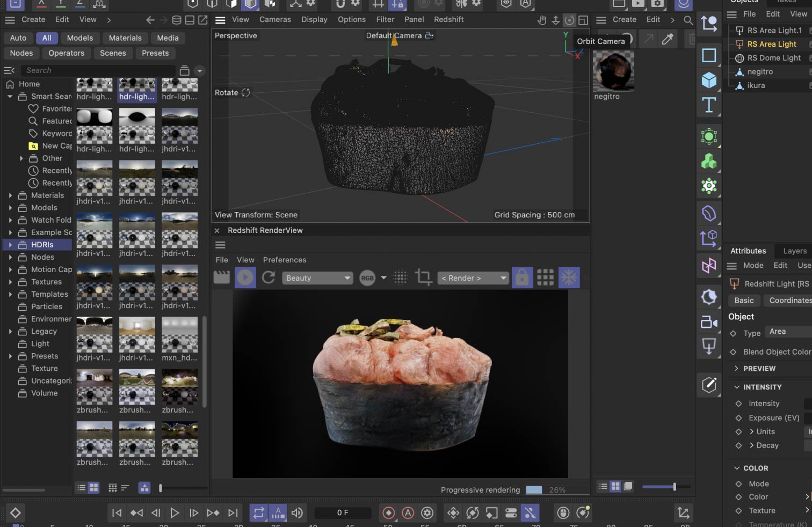Click the Operators filter button
812x527 pixels.
coord(66,53)
